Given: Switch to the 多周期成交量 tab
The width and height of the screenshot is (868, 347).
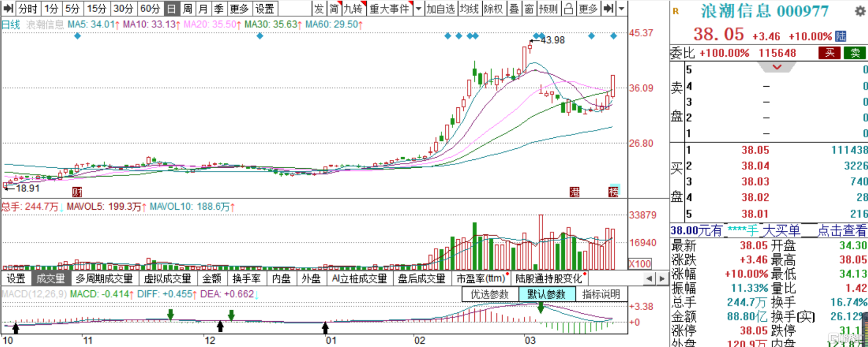Looking at the screenshot, I should [104, 279].
